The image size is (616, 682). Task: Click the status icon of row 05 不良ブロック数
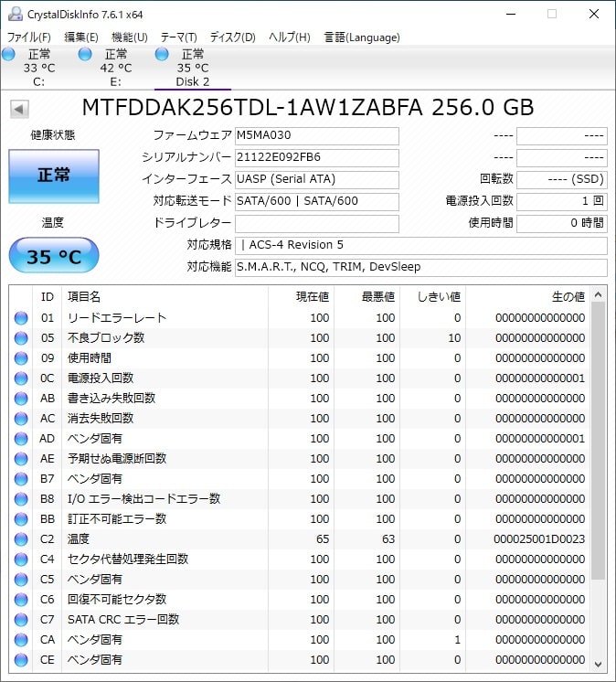click(21, 338)
